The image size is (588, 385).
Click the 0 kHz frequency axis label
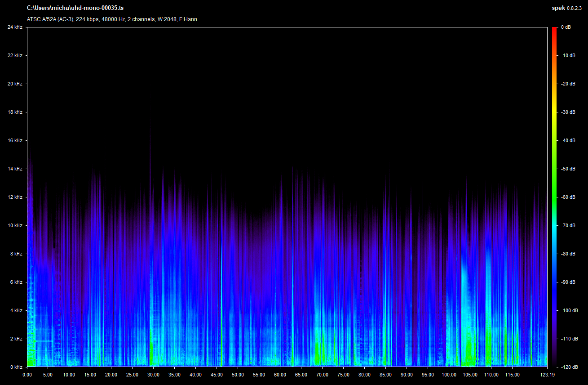pos(16,367)
